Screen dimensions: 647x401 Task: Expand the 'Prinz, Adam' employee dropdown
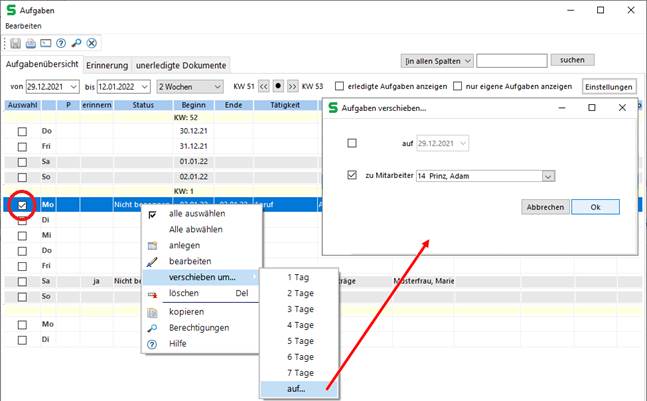point(548,176)
